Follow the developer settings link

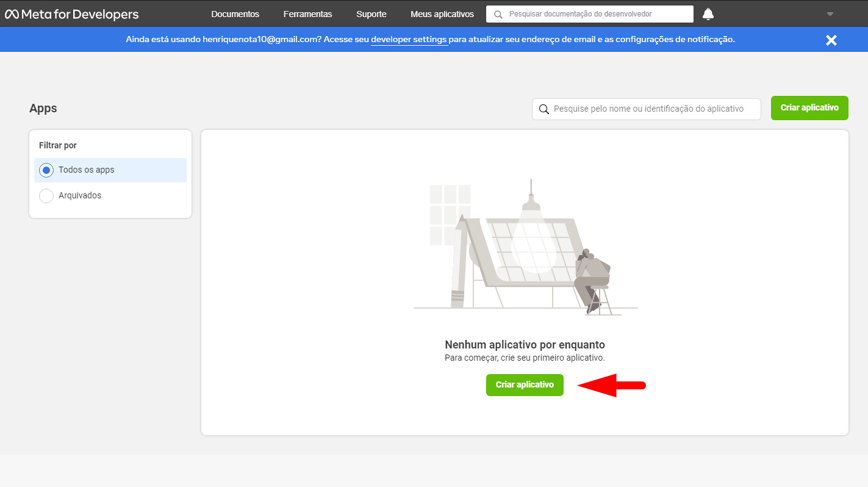[x=409, y=40]
